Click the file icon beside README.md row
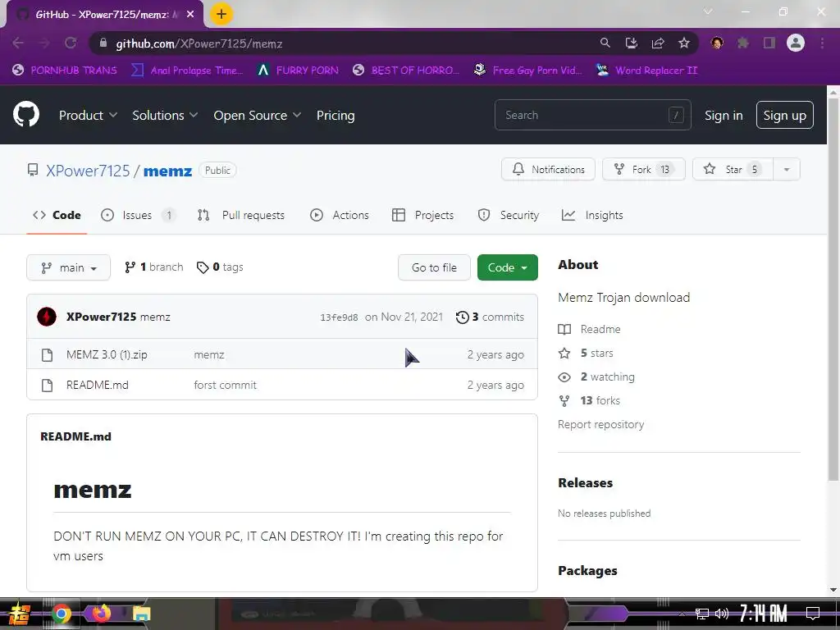This screenshot has height=630, width=840. [x=47, y=386]
